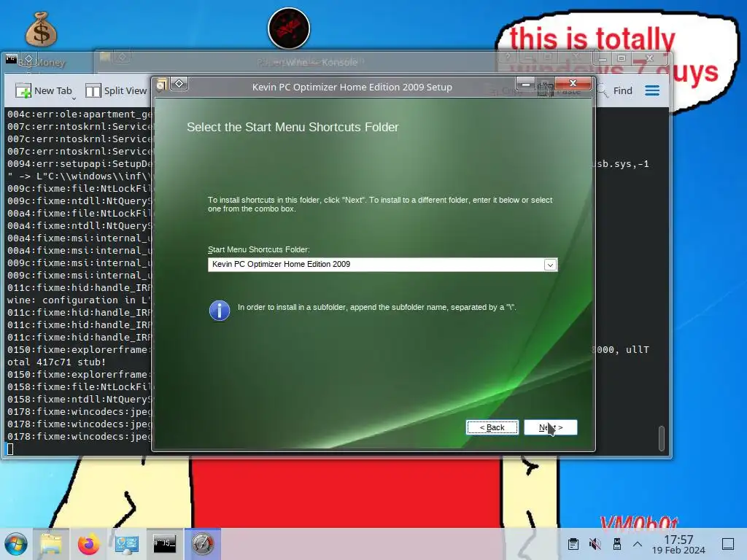Click the terminal line 'wine: configuration in L'

pyautogui.click(x=79, y=300)
